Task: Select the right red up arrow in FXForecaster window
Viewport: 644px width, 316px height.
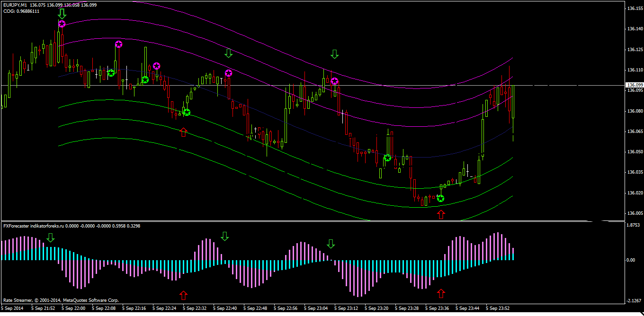Action: tap(441, 293)
